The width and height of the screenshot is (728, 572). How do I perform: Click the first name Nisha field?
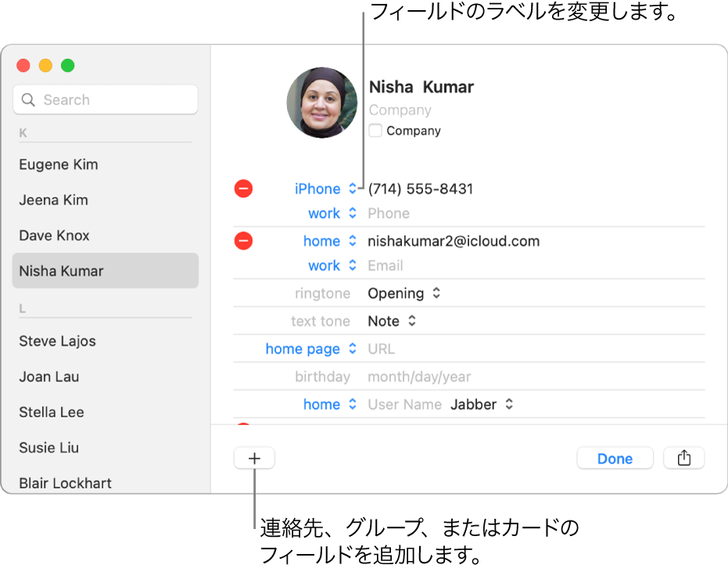(x=391, y=87)
